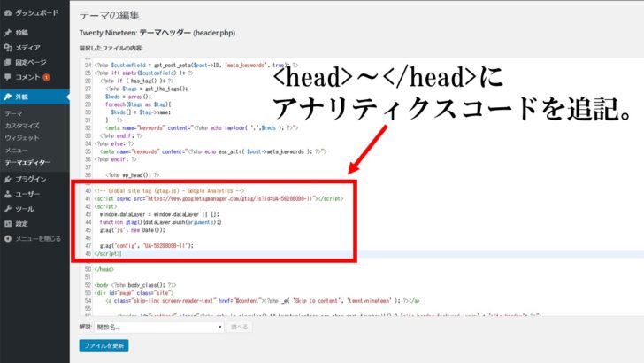Click the テーマの編集 page heading

tap(110, 15)
